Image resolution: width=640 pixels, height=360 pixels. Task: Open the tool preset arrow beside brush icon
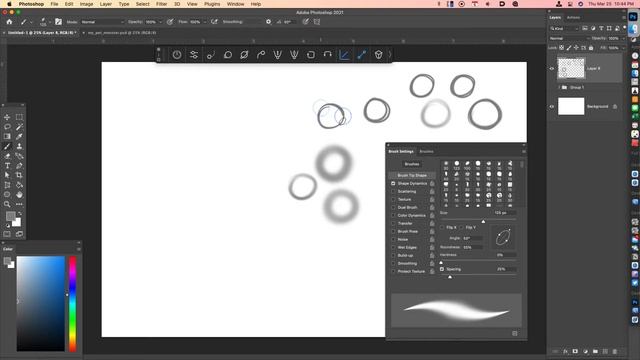31,22
